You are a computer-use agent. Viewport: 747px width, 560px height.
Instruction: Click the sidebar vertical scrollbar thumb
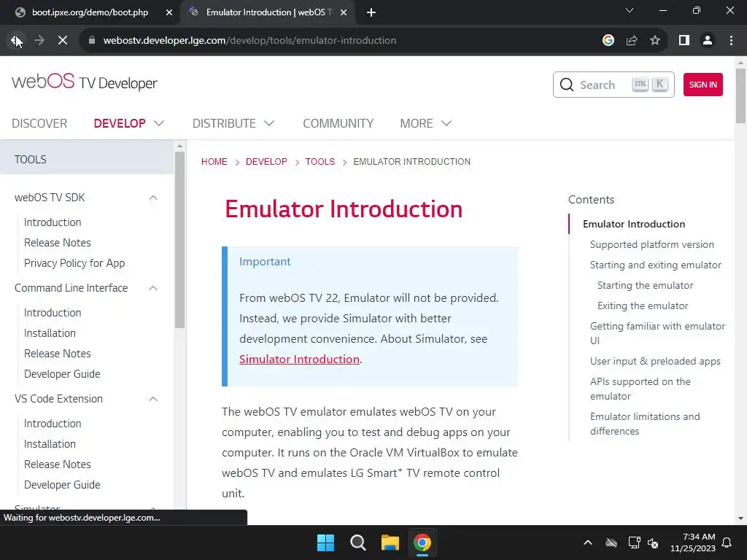click(179, 240)
